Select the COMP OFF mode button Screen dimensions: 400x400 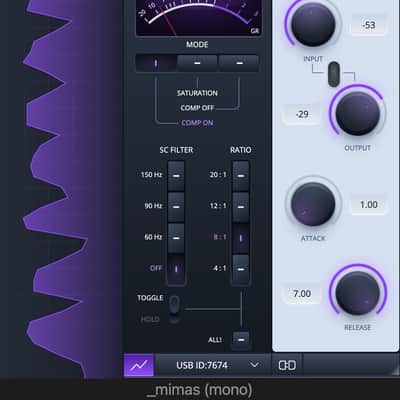point(239,63)
